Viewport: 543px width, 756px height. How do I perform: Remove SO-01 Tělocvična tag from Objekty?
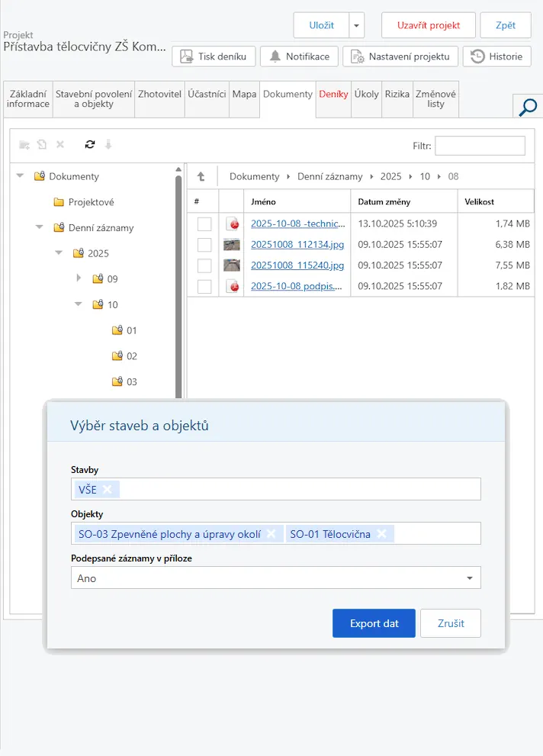point(381,534)
